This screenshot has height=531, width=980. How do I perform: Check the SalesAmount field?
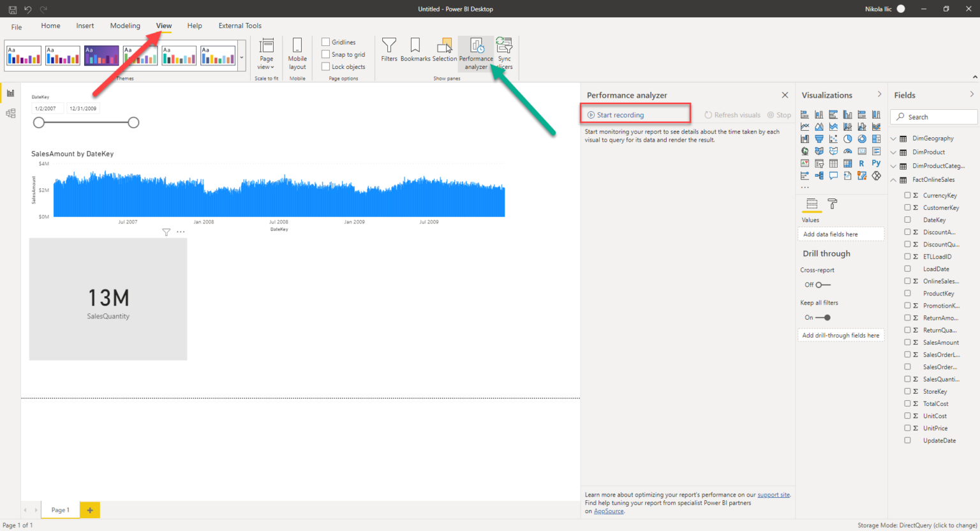click(908, 342)
